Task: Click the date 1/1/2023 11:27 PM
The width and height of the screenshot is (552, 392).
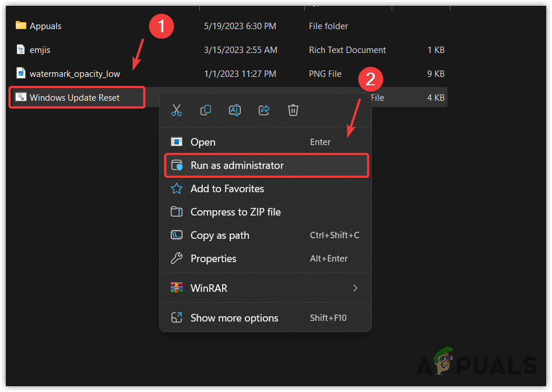Action: tap(240, 74)
